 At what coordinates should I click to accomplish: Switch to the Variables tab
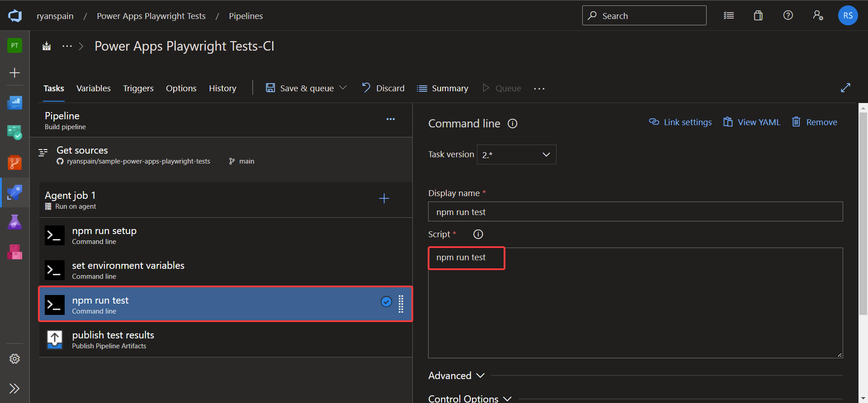94,88
